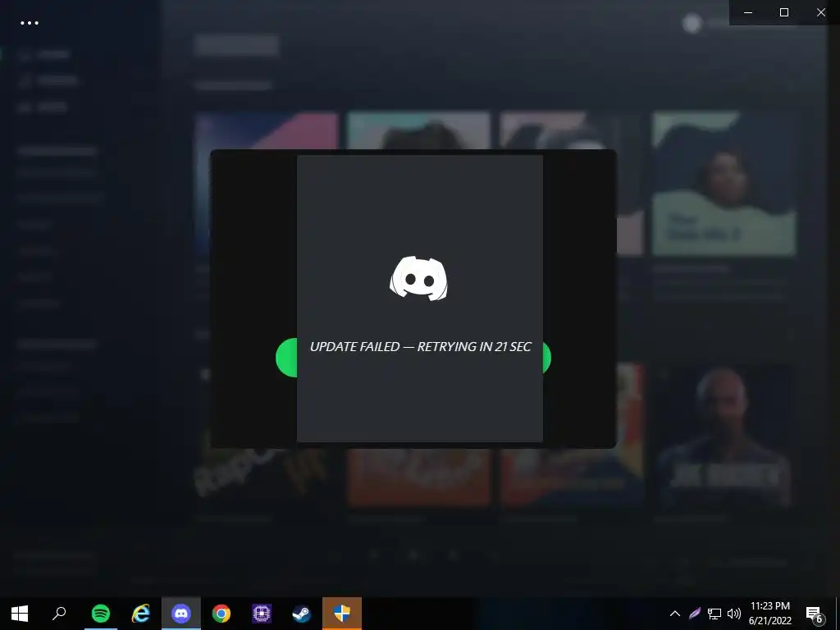Viewport: 840px width, 630px height.
Task: Open the Windows Start menu
Action: [20, 614]
